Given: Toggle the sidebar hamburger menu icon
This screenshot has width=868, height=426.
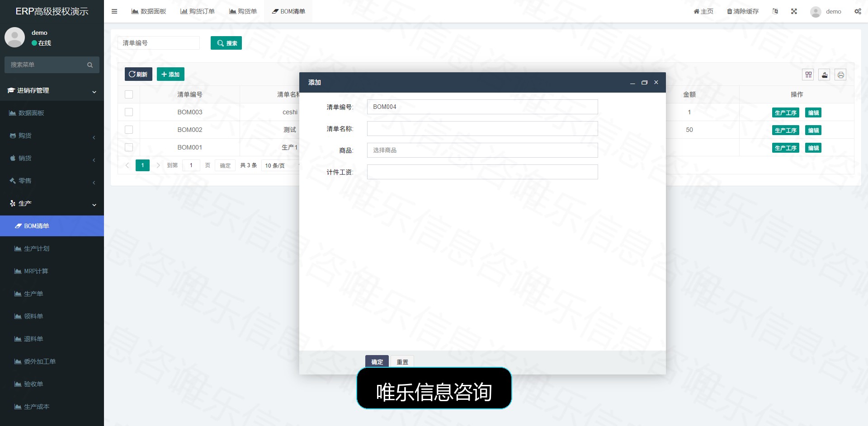Looking at the screenshot, I should coord(114,11).
